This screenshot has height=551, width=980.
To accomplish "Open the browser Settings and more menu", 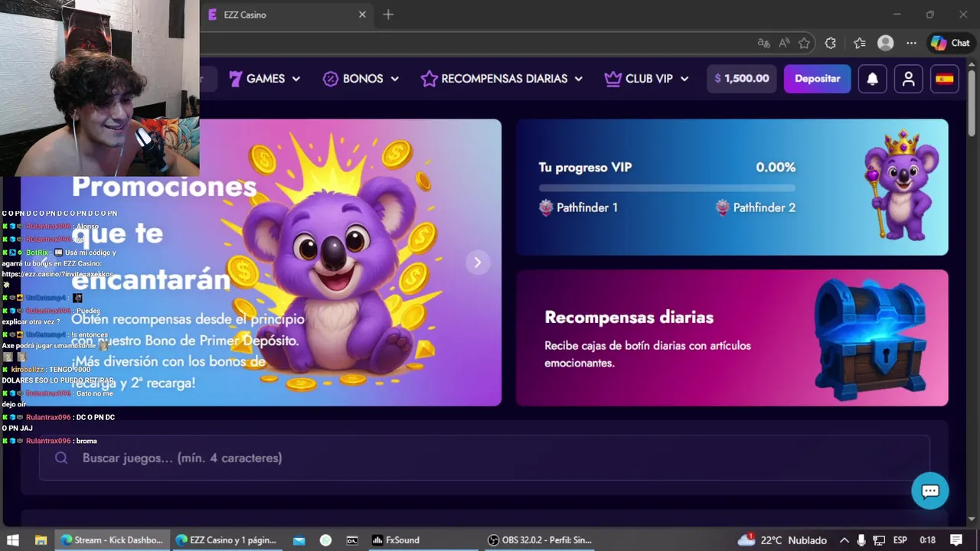I will (x=911, y=44).
